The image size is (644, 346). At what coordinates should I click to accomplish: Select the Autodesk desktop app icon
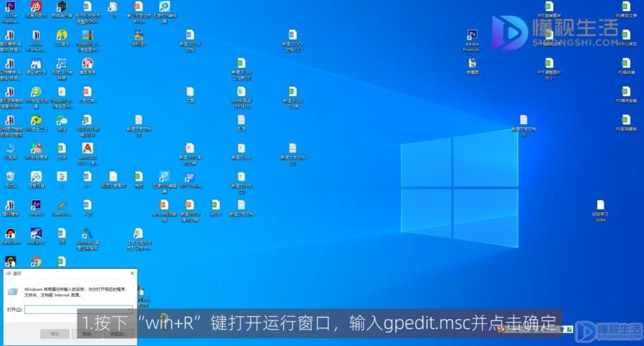click(87, 233)
